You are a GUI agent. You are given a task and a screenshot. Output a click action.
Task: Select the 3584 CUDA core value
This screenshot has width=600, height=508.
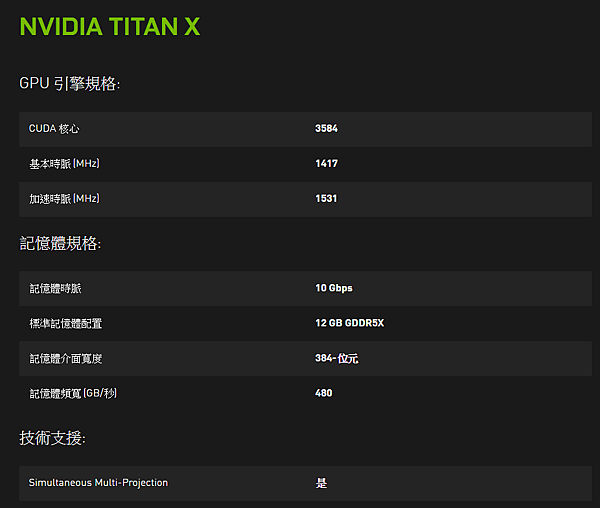tap(326, 128)
